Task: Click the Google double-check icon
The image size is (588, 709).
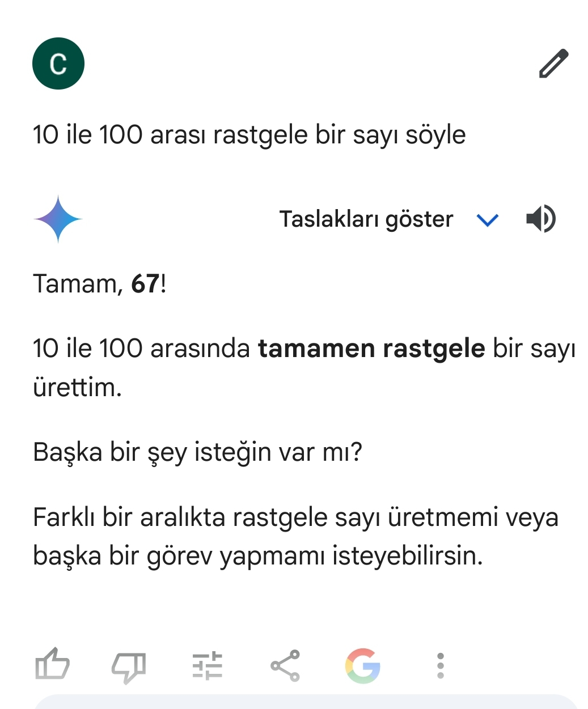Action: [363, 665]
